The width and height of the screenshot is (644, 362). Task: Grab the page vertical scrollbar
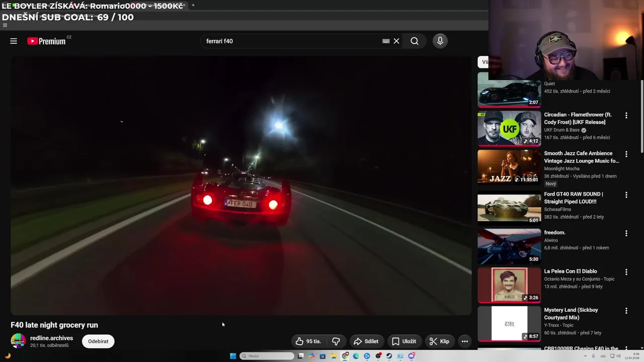(641, 116)
